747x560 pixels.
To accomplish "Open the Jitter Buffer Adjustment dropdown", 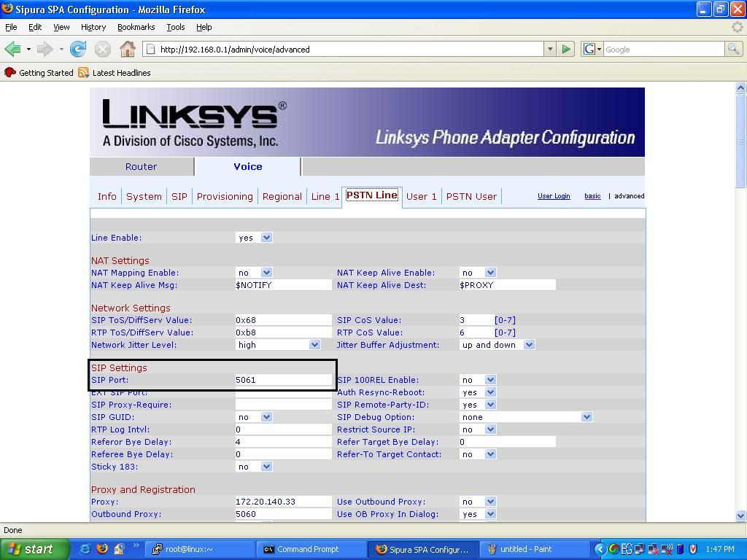I will (498, 345).
